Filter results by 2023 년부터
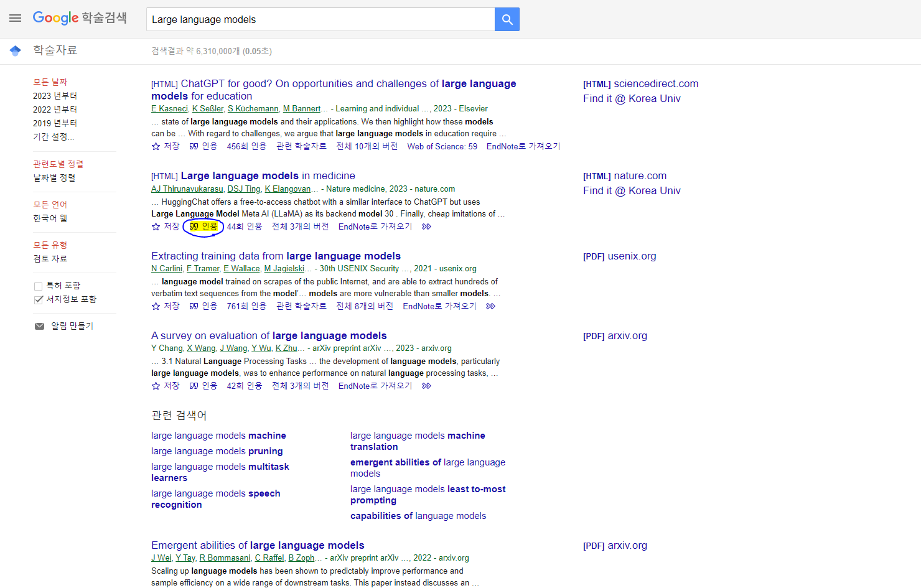This screenshot has height=588, width=921. pos(55,96)
